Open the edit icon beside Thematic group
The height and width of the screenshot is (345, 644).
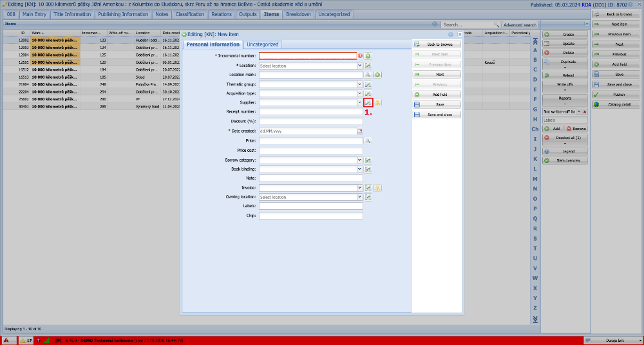(368, 84)
